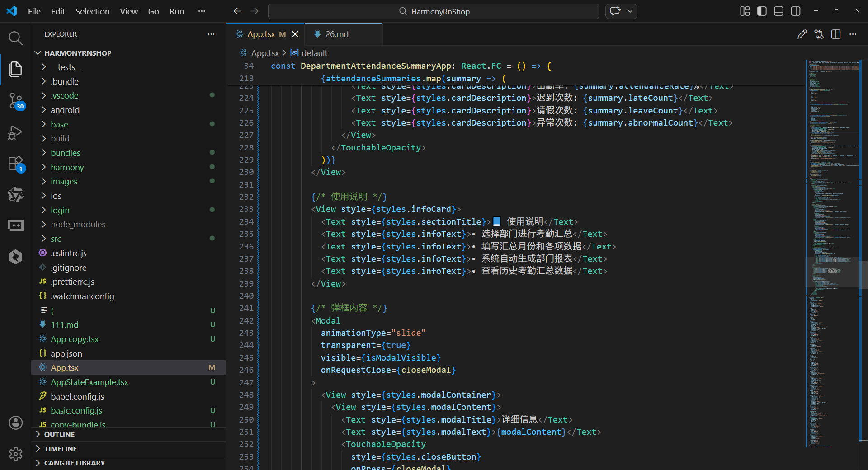
Task: Open the Run and Debug view
Action: (x=15, y=132)
